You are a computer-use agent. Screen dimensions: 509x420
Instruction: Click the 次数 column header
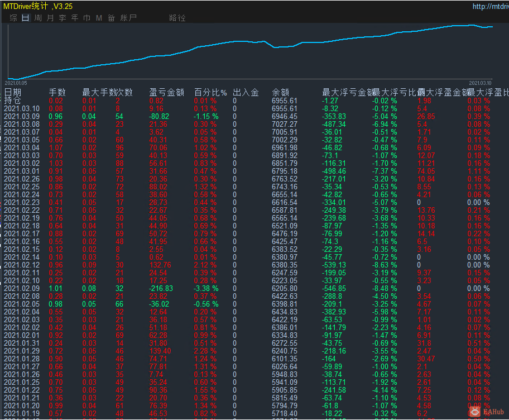pyautogui.click(x=124, y=92)
